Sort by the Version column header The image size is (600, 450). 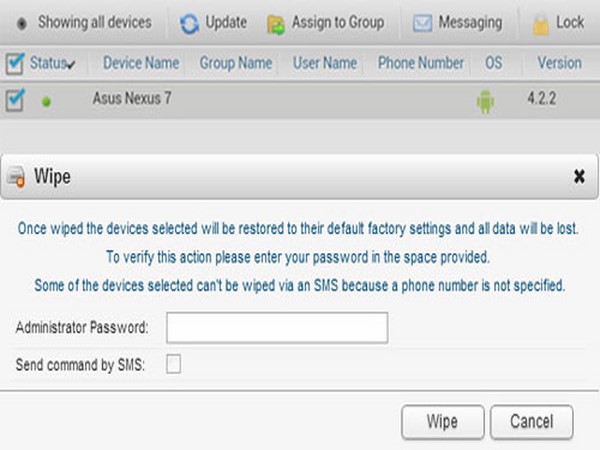point(559,63)
